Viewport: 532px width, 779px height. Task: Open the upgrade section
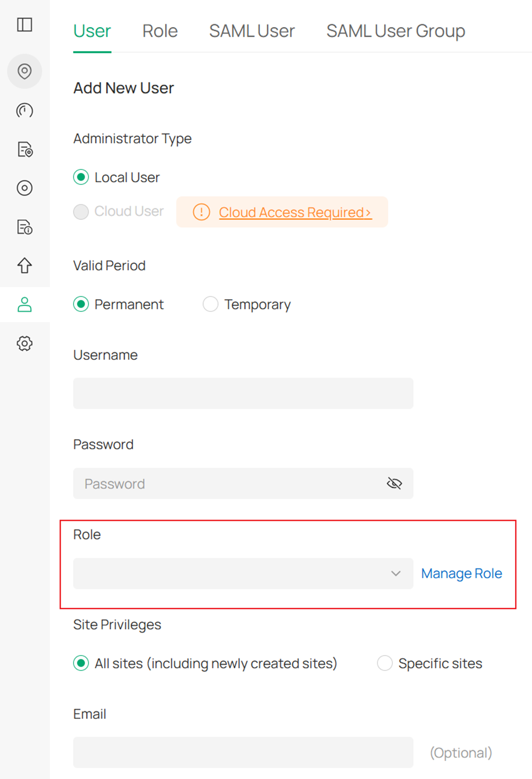pos(24,266)
